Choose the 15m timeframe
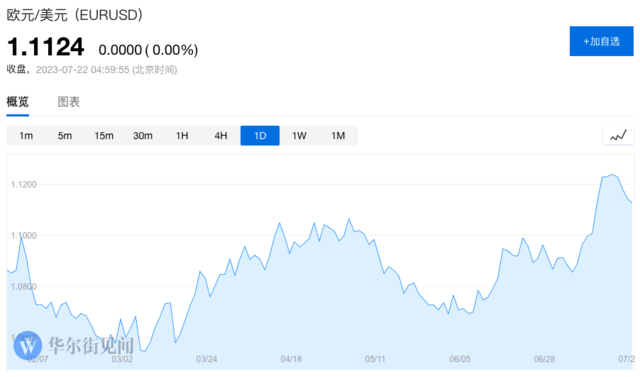This screenshot has height=377, width=640. tap(104, 135)
